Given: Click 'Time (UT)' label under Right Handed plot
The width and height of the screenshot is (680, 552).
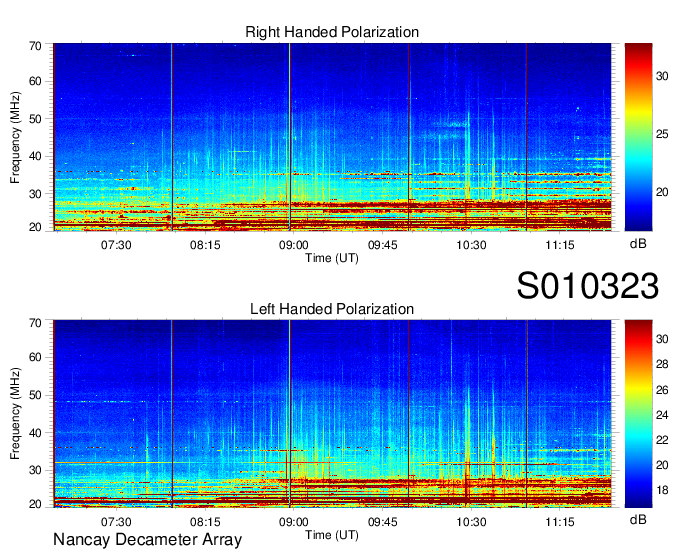Looking at the screenshot, I should pyautogui.click(x=332, y=258).
